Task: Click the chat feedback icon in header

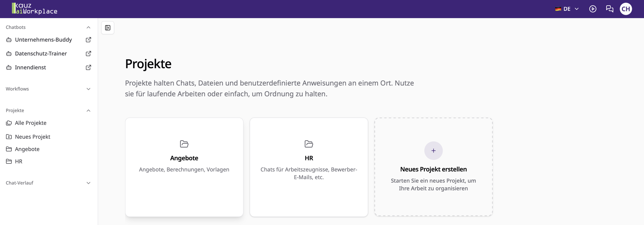Action: point(610,9)
